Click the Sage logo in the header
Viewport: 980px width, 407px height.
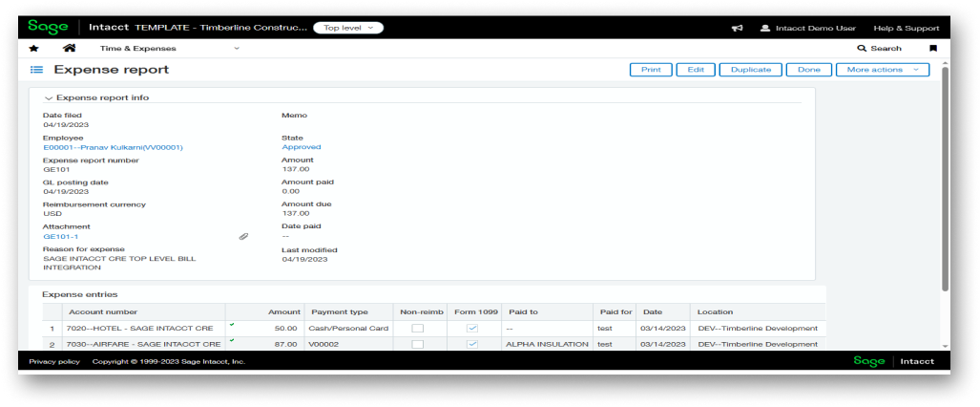(48, 28)
